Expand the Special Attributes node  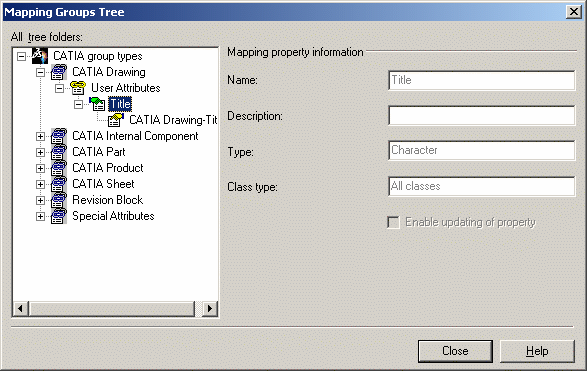point(40,217)
